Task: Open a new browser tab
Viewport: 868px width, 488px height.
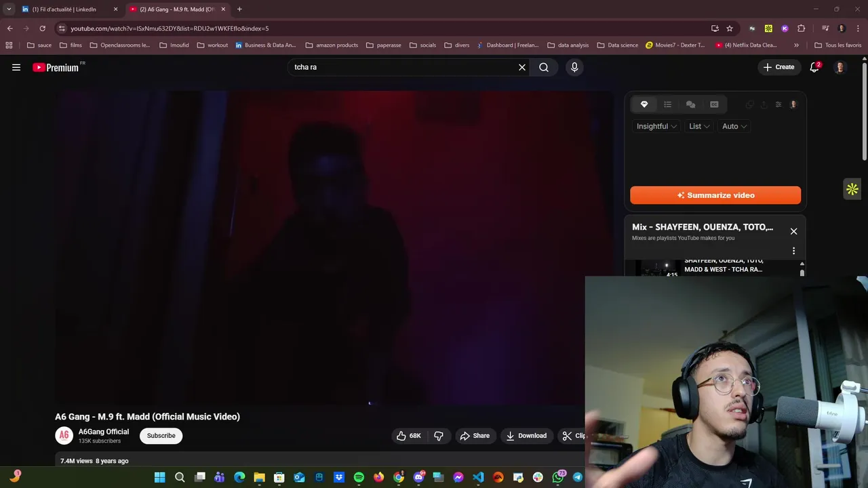Action: click(x=239, y=9)
